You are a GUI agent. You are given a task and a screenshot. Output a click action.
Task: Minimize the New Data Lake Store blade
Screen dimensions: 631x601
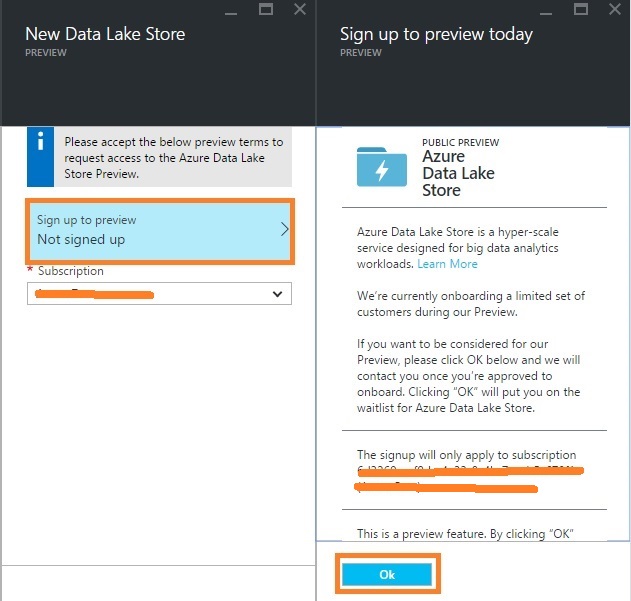tap(232, 9)
